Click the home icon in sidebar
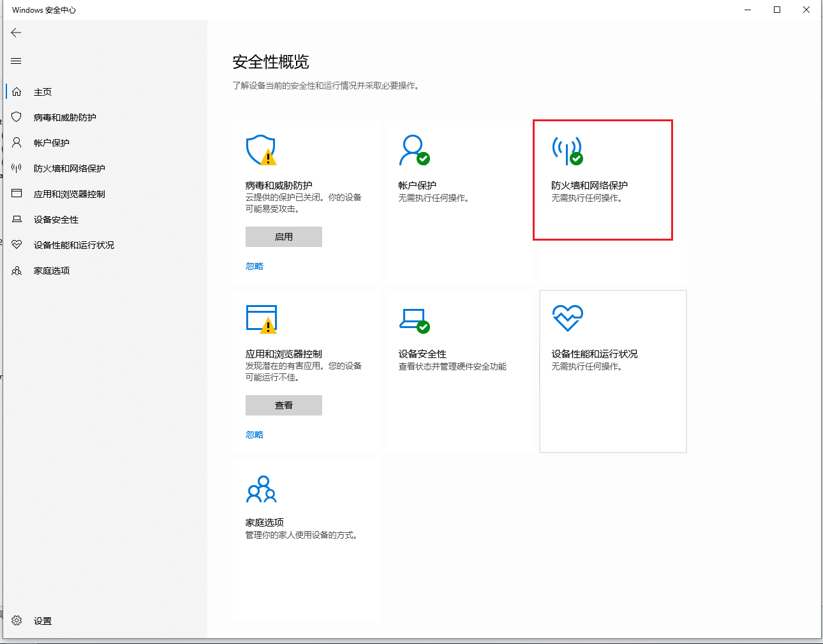Screen dimensions: 823x644 pyautogui.click(x=17, y=92)
